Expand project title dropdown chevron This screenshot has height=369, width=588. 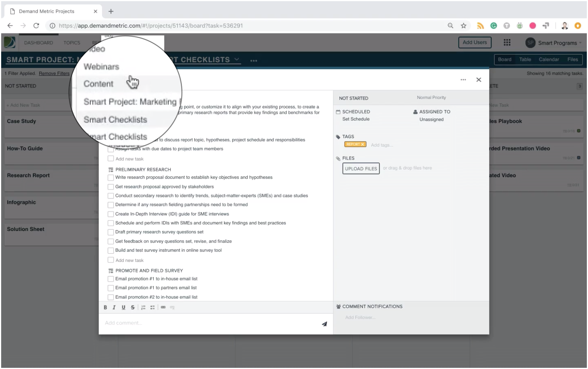pos(237,59)
